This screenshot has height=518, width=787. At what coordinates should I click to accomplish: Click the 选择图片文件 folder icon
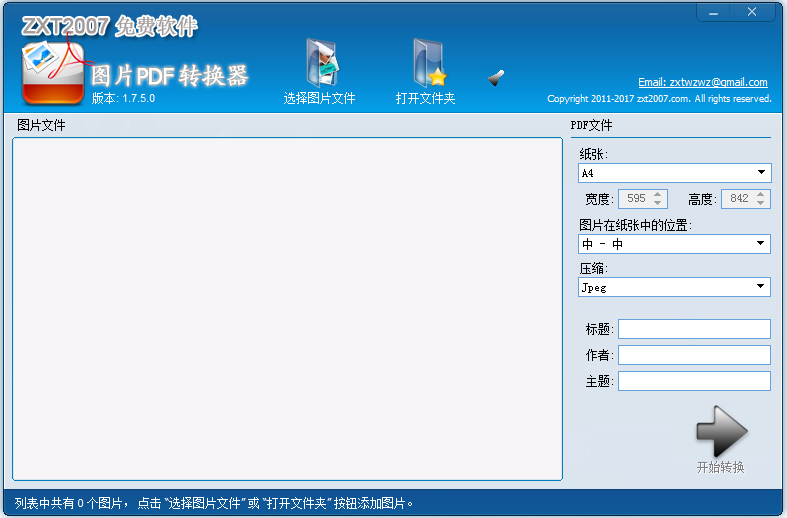pos(322,63)
